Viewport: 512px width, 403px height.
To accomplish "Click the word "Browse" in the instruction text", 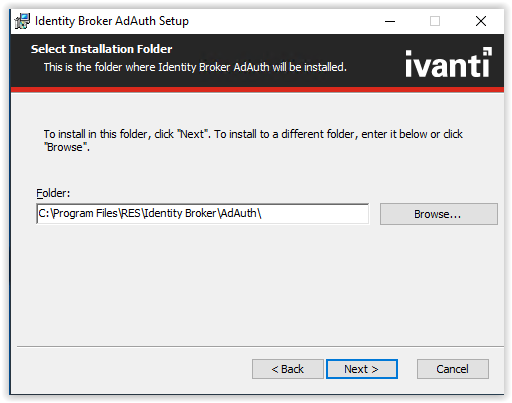I will click(x=65, y=147).
